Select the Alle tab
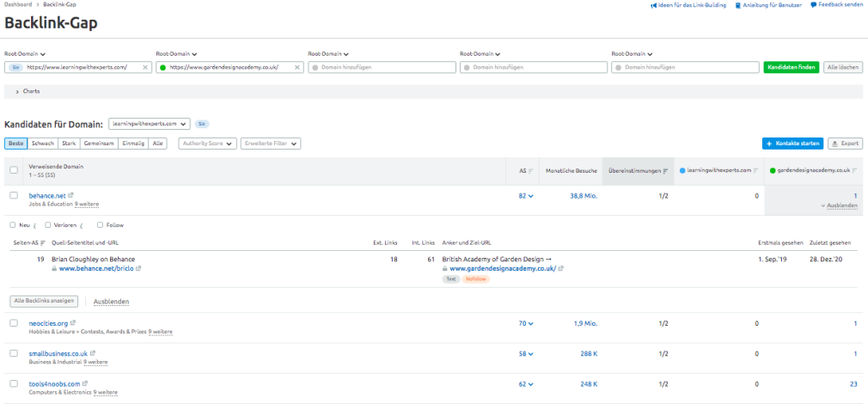 pyautogui.click(x=158, y=144)
